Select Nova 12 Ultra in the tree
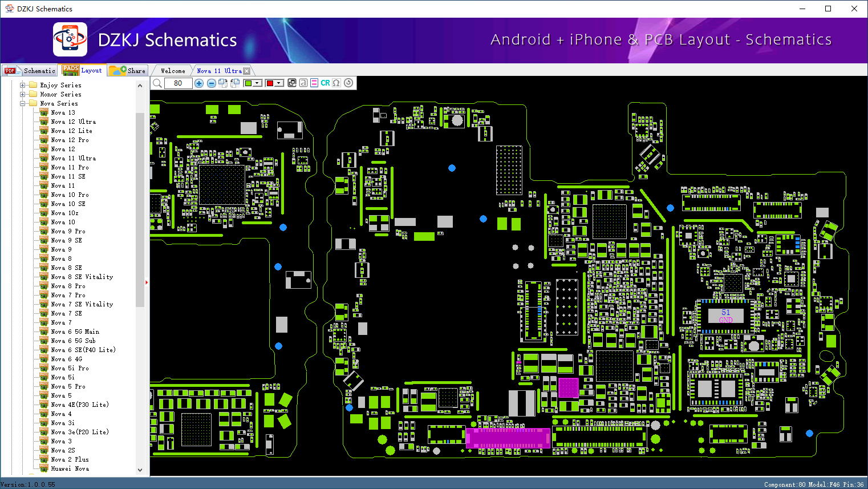The image size is (868, 489). pyautogui.click(x=73, y=122)
